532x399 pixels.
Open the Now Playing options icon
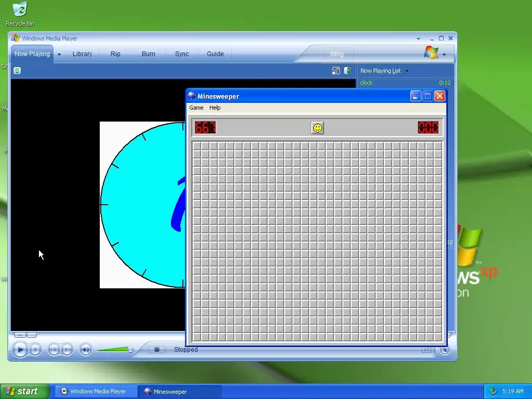pyautogui.click(x=17, y=70)
